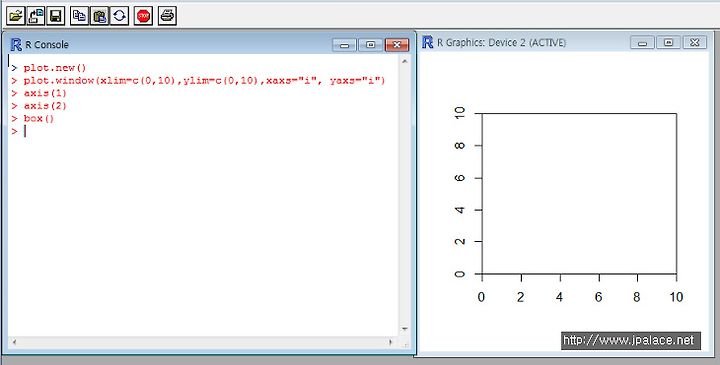Close the R Graphics Device 2 window
Image resolution: width=720 pixels, height=365 pixels.
tap(695, 43)
